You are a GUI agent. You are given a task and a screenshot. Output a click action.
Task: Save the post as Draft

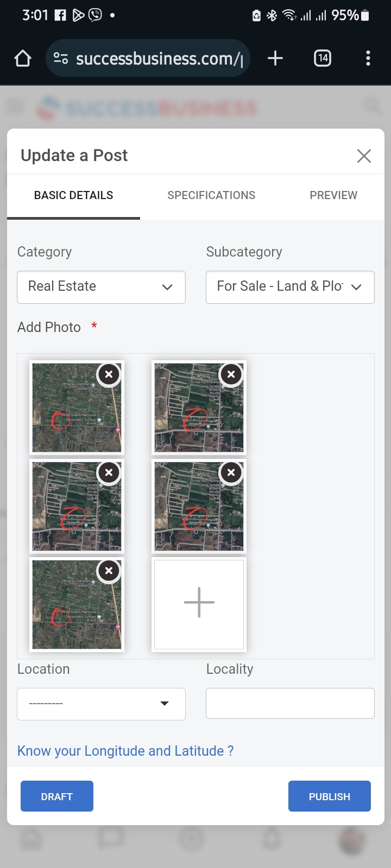click(x=57, y=796)
